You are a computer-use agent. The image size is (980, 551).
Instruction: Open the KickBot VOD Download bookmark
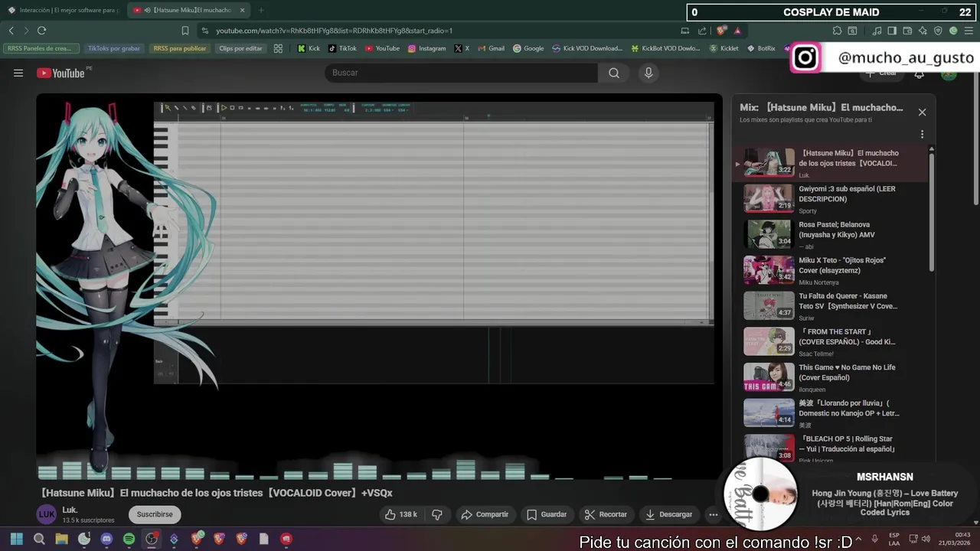coord(665,48)
